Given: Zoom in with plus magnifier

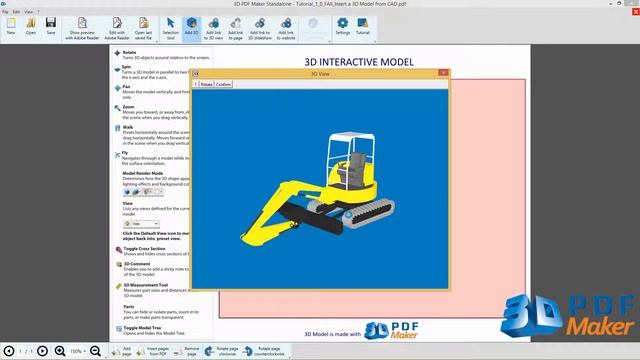Looking at the screenshot, I should click(x=60, y=351).
